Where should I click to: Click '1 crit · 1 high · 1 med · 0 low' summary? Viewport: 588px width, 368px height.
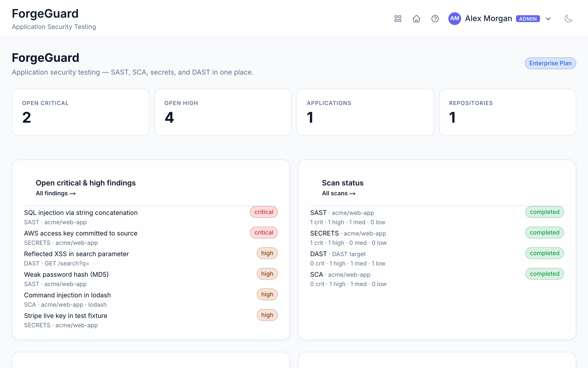(348, 222)
